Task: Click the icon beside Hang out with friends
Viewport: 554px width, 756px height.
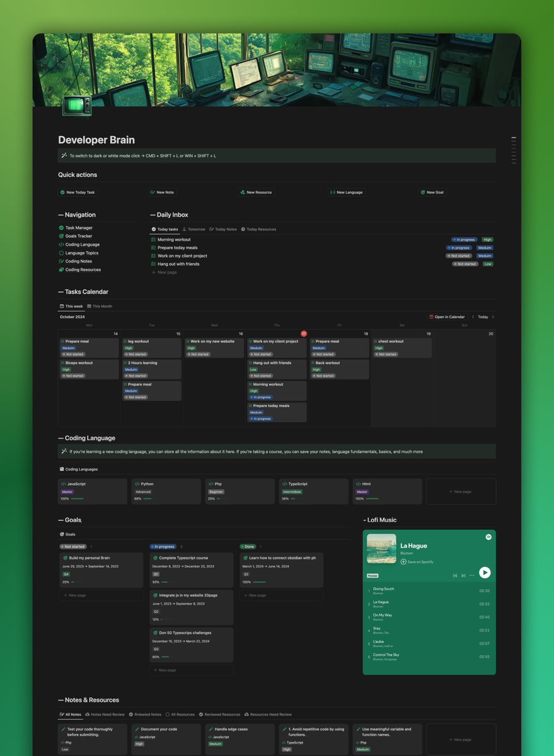Action: pyautogui.click(x=153, y=264)
